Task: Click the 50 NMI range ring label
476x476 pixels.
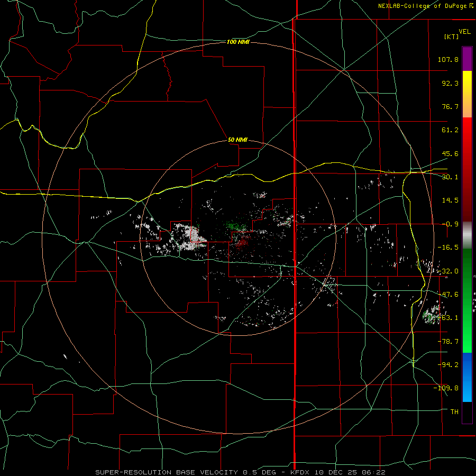Action: tap(237, 140)
